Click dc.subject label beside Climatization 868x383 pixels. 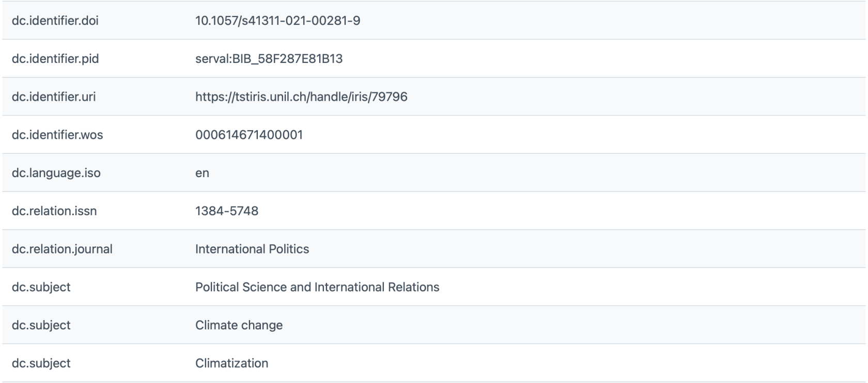pos(41,363)
